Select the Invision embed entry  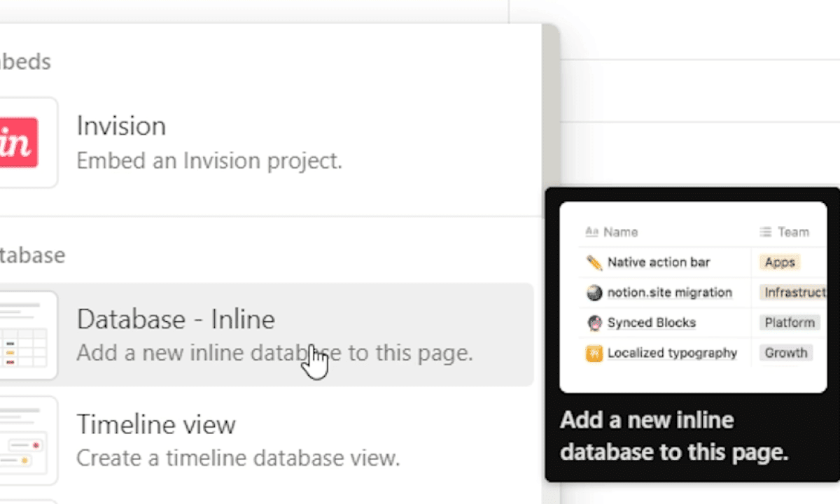[210, 141]
